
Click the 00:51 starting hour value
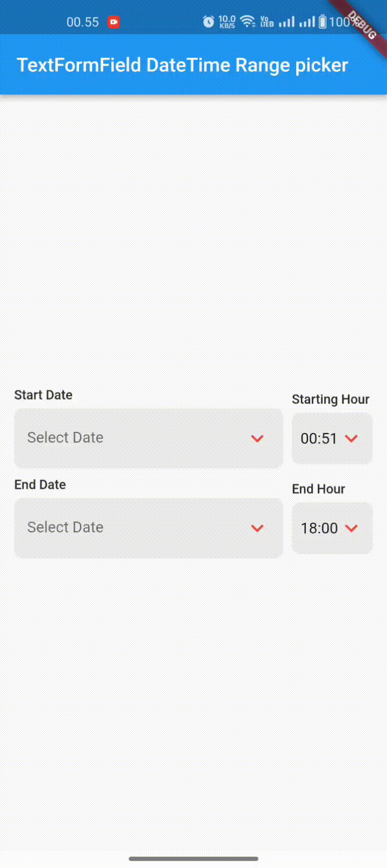point(318,438)
